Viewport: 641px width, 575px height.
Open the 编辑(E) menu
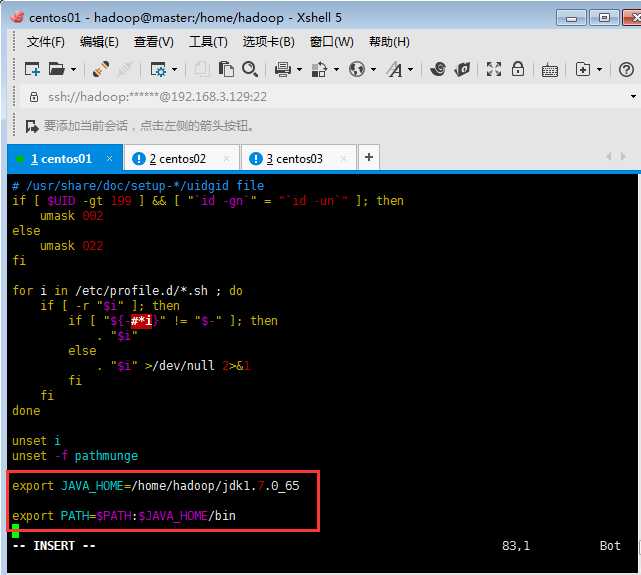point(99,42)
